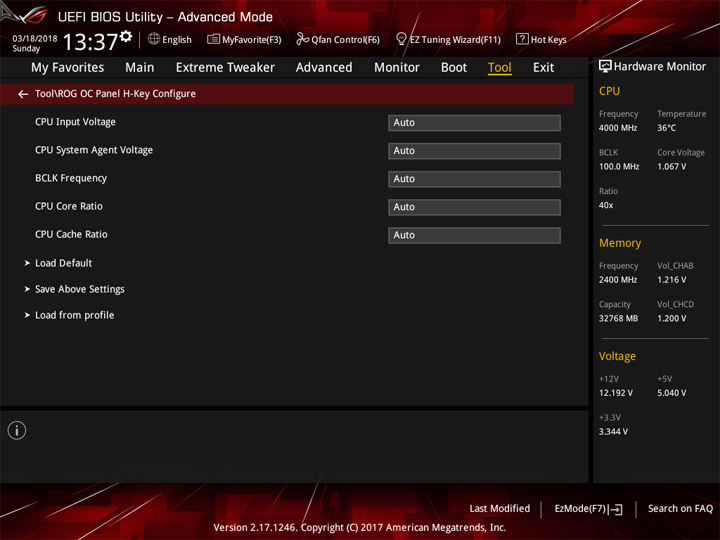Click the Hot Keys question mark icon
The height and width of the screenshot is (540, 720).
pos(522,39)
